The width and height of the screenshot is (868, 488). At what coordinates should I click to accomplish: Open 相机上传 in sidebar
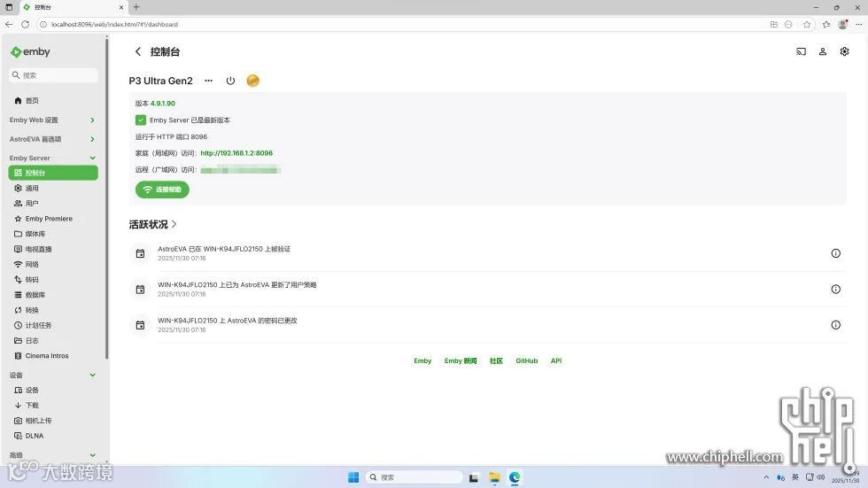(53, 421)
